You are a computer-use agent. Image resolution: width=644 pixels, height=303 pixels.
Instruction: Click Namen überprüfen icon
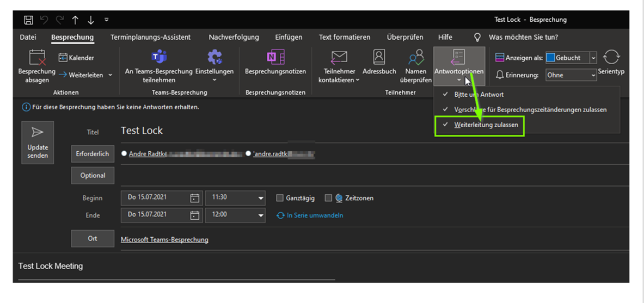(415, 57)
